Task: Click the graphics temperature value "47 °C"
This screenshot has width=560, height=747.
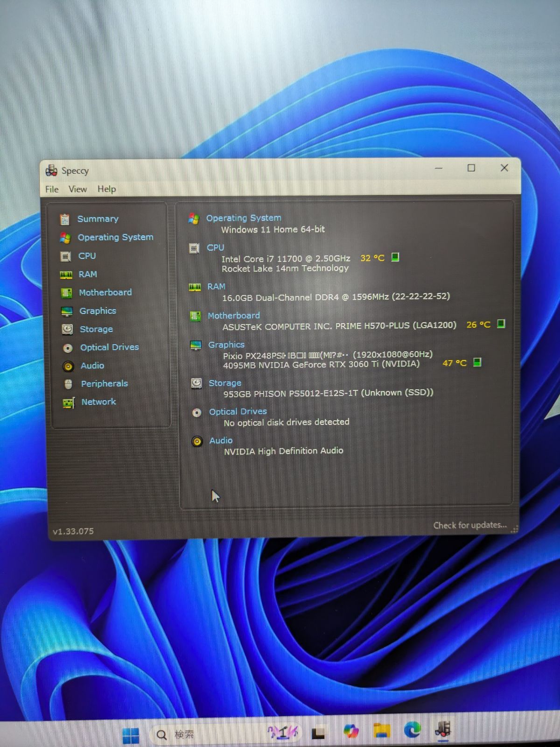Action: tap(455, 363)
